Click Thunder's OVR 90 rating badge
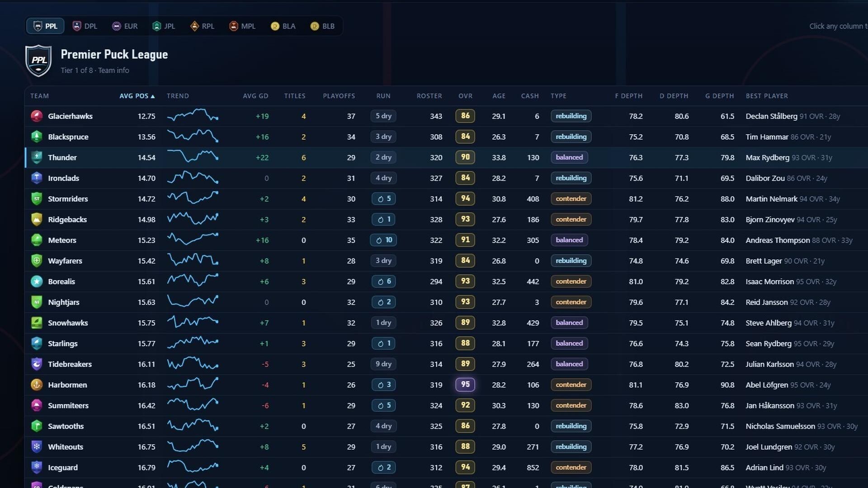The image size is (868, 488). click(465, 157)
